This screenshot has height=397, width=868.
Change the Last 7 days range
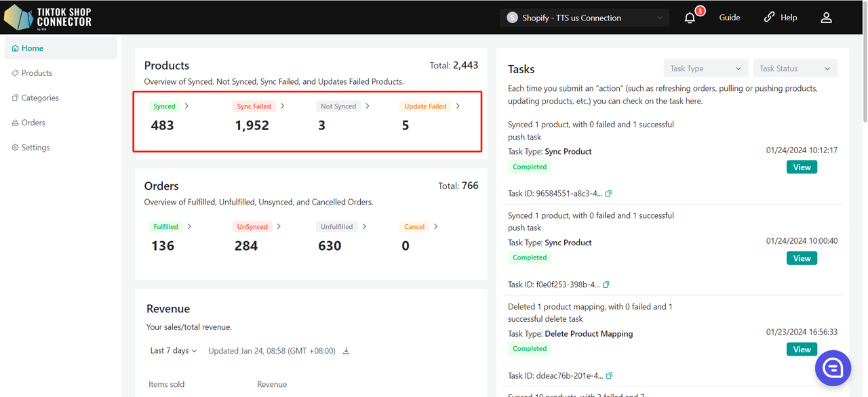point(173,351)
